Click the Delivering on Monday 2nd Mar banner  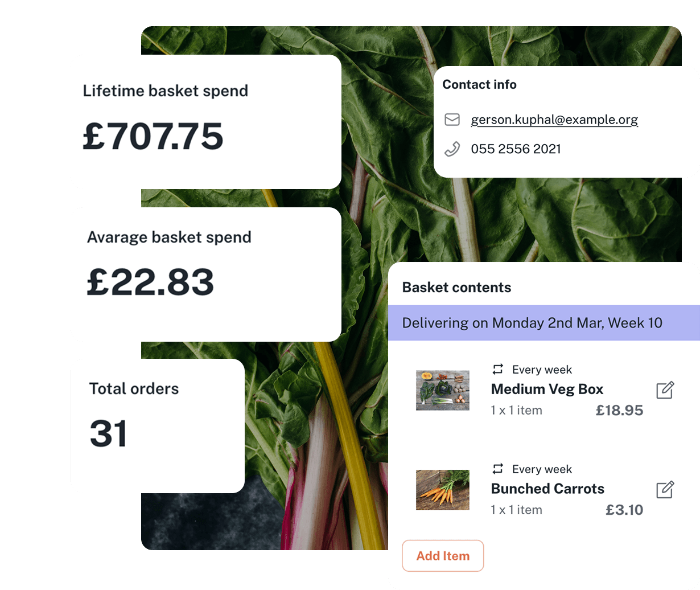(532, 323)
